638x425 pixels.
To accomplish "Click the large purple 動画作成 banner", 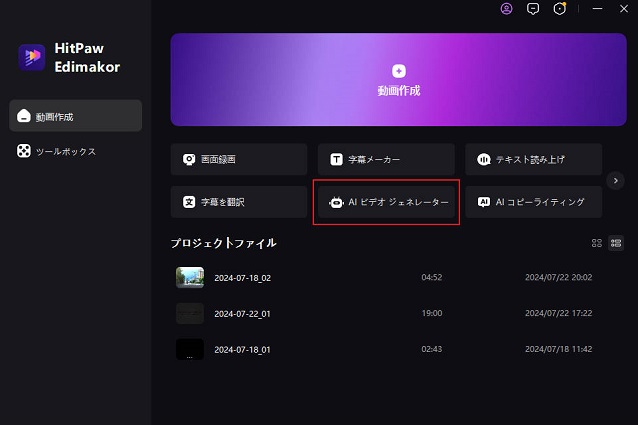I will pos(398,80).
